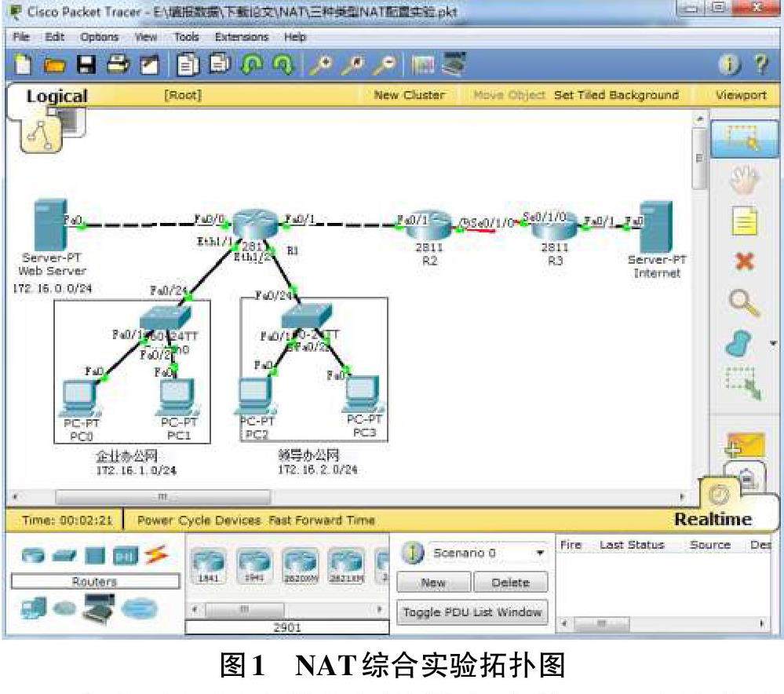
Task: Click the Viewport button
Action: (741, 95)
